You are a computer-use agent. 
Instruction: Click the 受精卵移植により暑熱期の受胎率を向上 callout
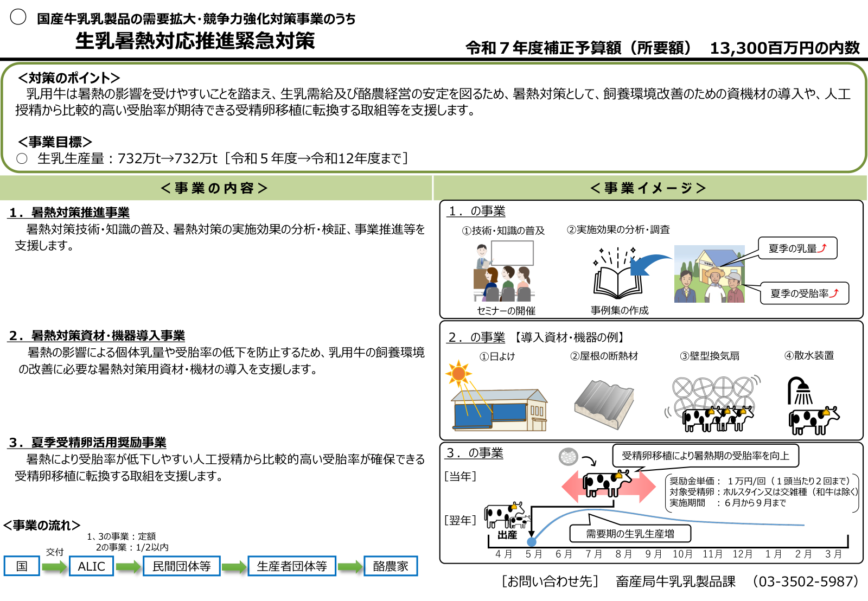coord(706,456)
